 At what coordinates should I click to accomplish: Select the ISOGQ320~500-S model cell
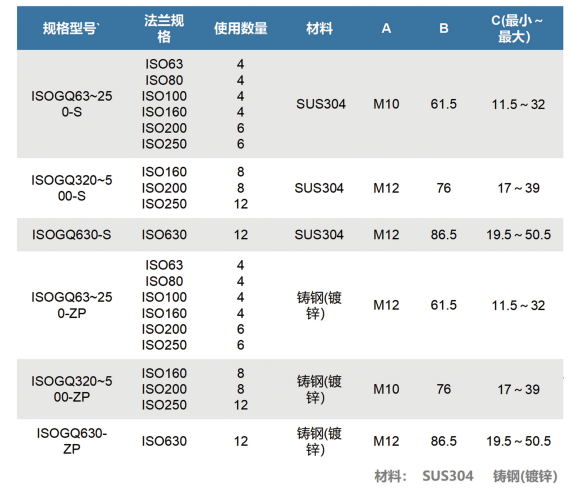click(72, 188)
